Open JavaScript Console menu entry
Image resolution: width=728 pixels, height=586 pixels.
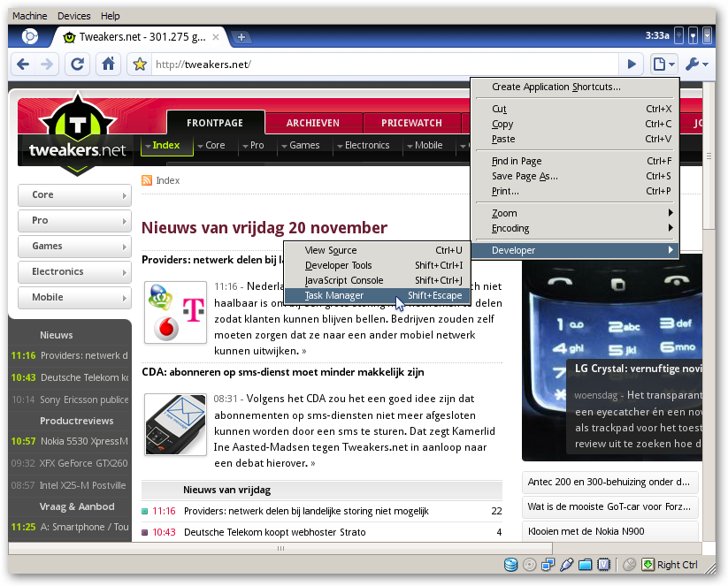(x=378, y=280)
